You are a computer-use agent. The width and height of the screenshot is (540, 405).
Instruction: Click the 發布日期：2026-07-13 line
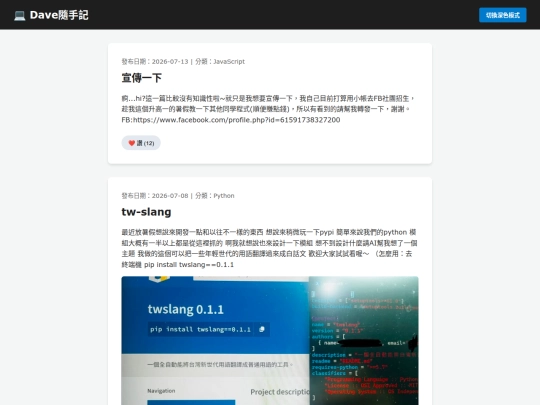[155, 62]
